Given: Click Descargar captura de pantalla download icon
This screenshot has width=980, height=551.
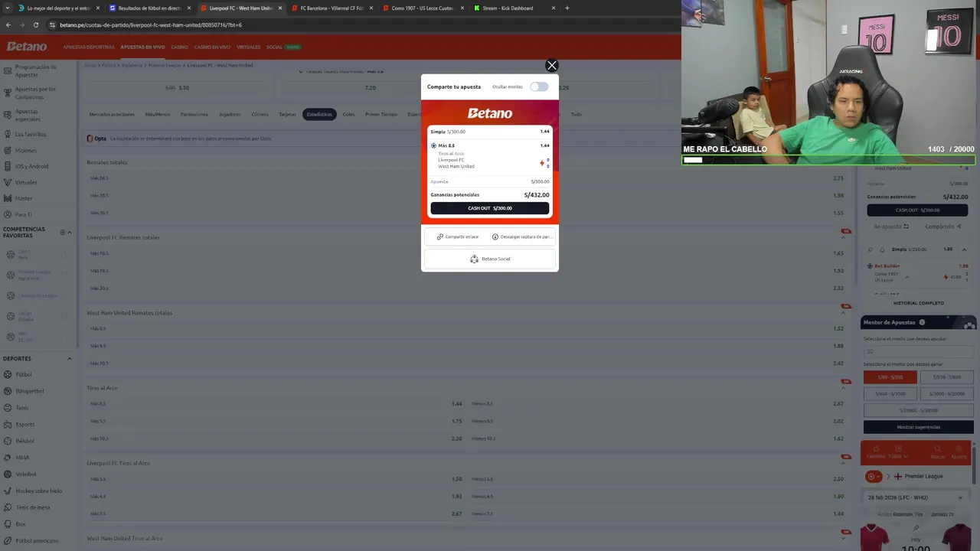Looking at the screenshot, I should tap(495, 237).
